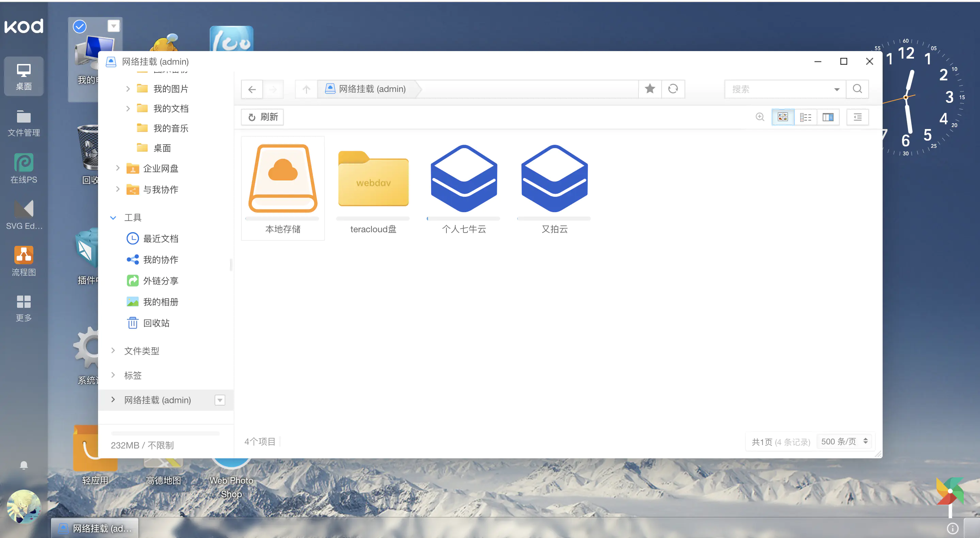
Task: Click the favorite star icon in the address bar
Action: tap(650, 89)
